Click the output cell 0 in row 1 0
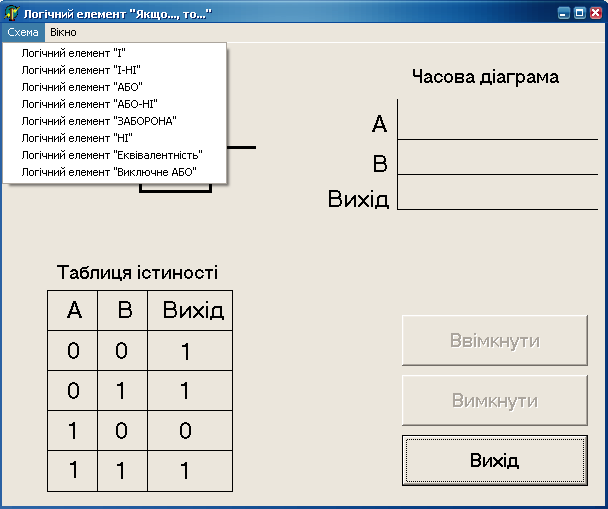Viewport: 608px width, 509px height. [x=190, y=430]
